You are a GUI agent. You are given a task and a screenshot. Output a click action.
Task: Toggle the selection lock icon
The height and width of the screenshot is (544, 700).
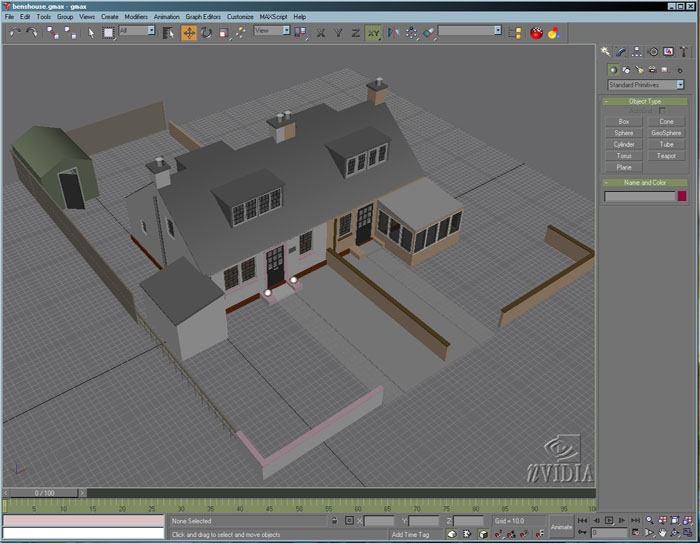coord(334,521)
